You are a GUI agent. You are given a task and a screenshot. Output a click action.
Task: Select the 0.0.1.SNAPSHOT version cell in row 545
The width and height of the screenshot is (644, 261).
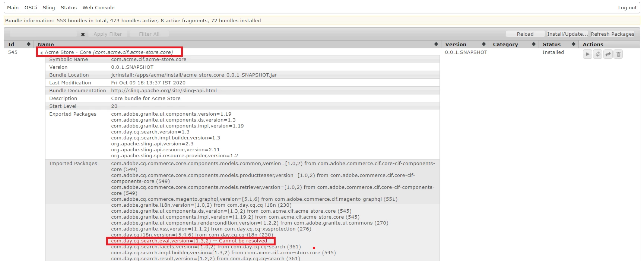[x=466, y=52]
